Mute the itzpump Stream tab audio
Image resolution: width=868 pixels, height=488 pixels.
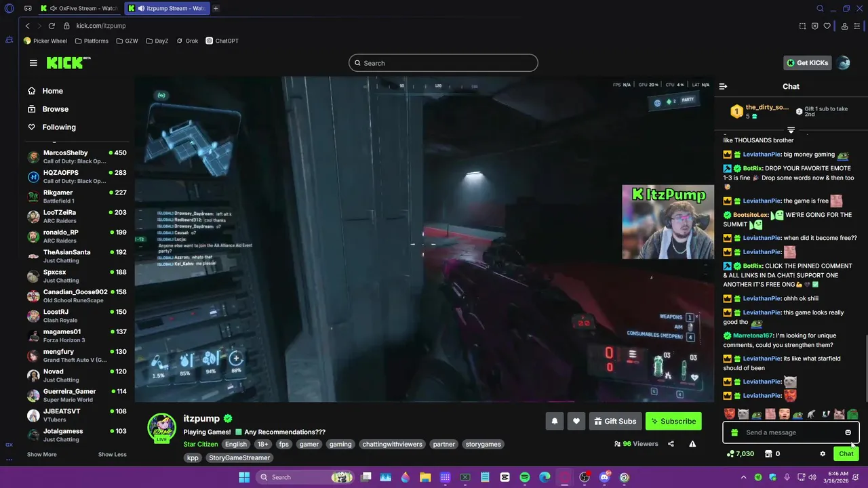point(141,8)
